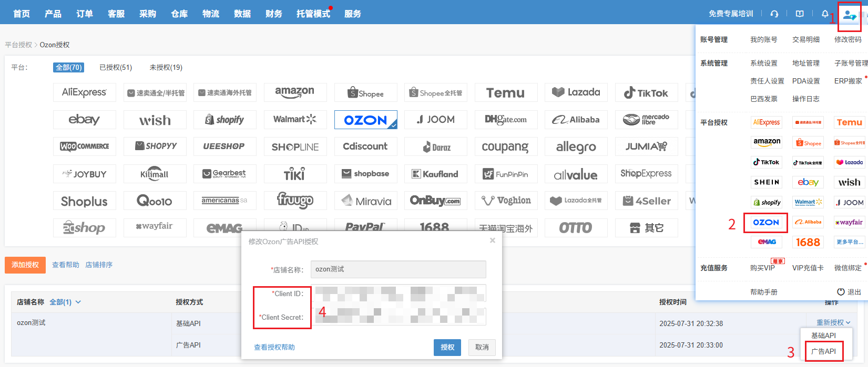Open TikTok全托管 from the user menu panel
Viewport: 868px width, 367px height.
tap(808, 162)
